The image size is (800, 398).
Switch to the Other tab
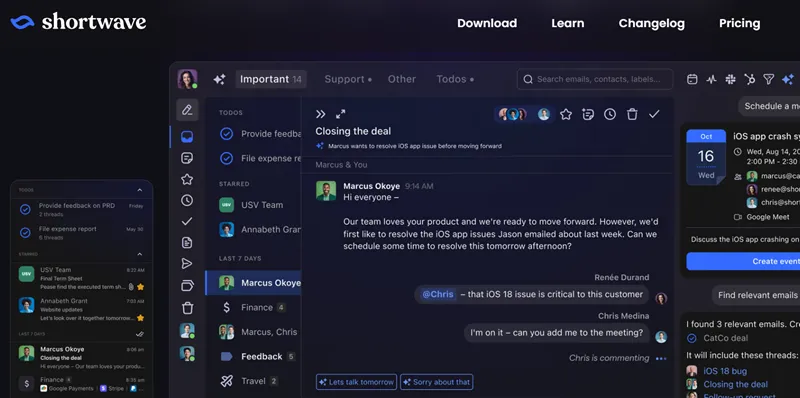pos(402,79)
